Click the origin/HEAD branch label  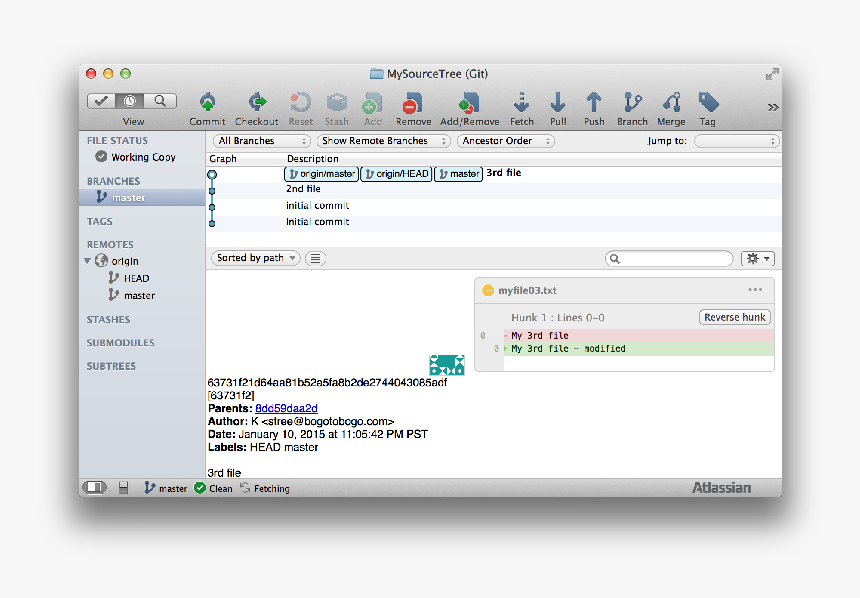[396, 174]
